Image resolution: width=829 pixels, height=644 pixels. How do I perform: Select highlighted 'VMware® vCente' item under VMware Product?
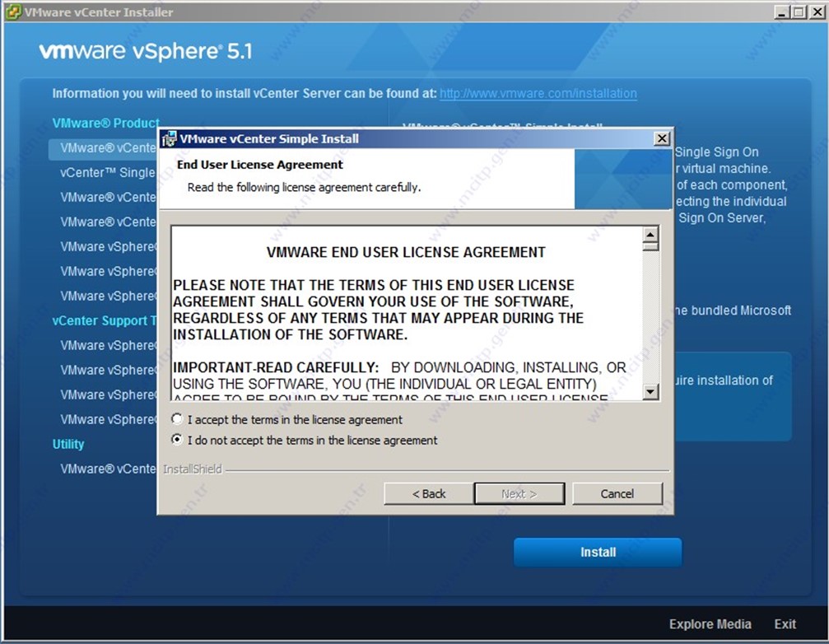[x=104, y=148]
